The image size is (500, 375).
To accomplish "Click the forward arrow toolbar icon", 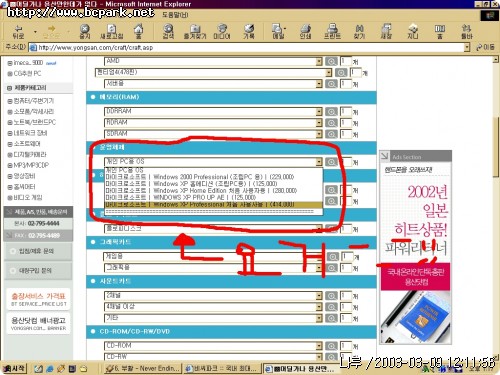I will (x=51, y=32).
